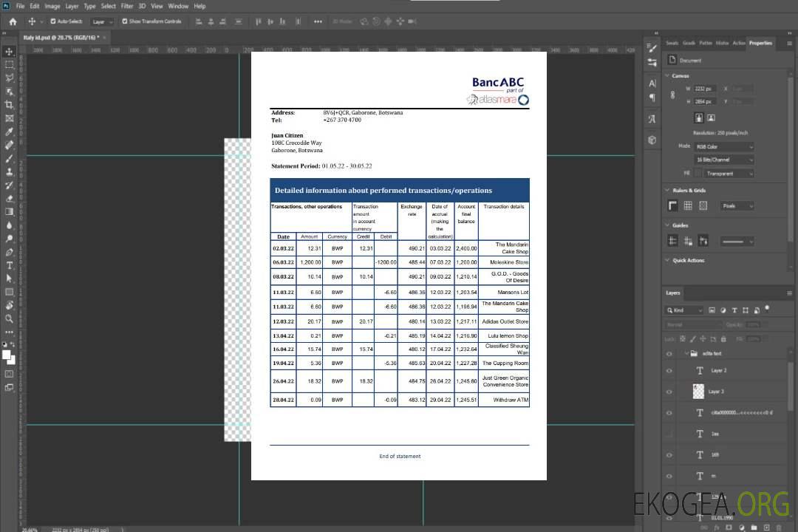Toggle Show Transform Controls checkbox
This screenshot has width=798, height=532.
pyautogui.click(x=125, y=21)
